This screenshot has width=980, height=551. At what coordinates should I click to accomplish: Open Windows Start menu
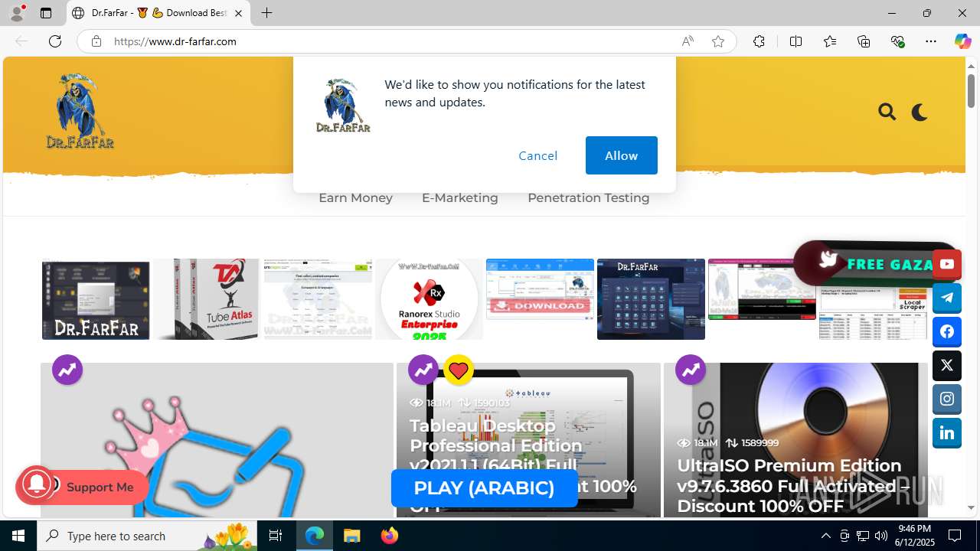click(x=18, y=536)
